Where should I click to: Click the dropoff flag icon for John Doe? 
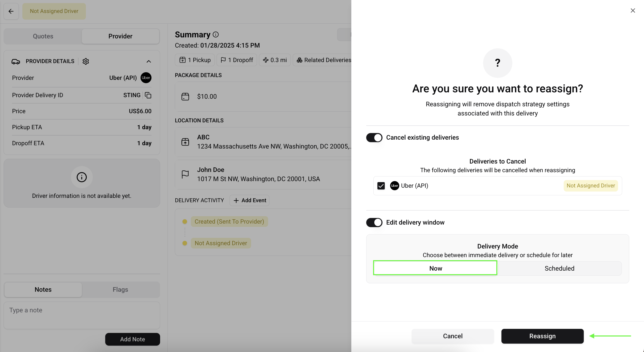(x=185, y=174)
